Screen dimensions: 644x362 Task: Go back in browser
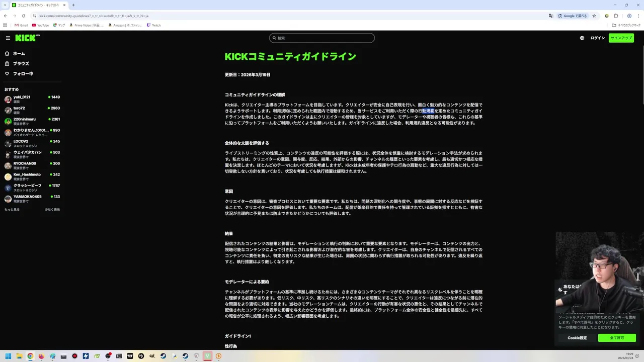coord(6,16)
